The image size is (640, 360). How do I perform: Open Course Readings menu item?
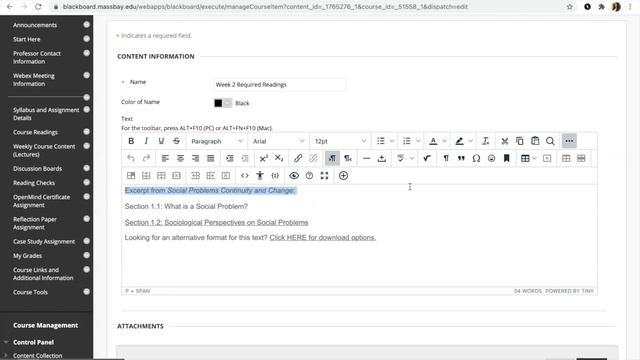(35, 132)
